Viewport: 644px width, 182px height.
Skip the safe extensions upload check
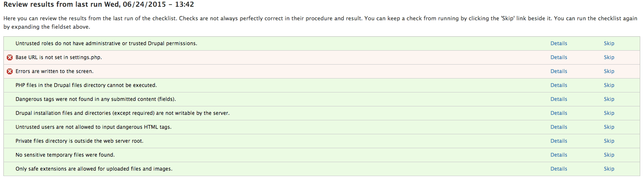(x=609, y=169)
